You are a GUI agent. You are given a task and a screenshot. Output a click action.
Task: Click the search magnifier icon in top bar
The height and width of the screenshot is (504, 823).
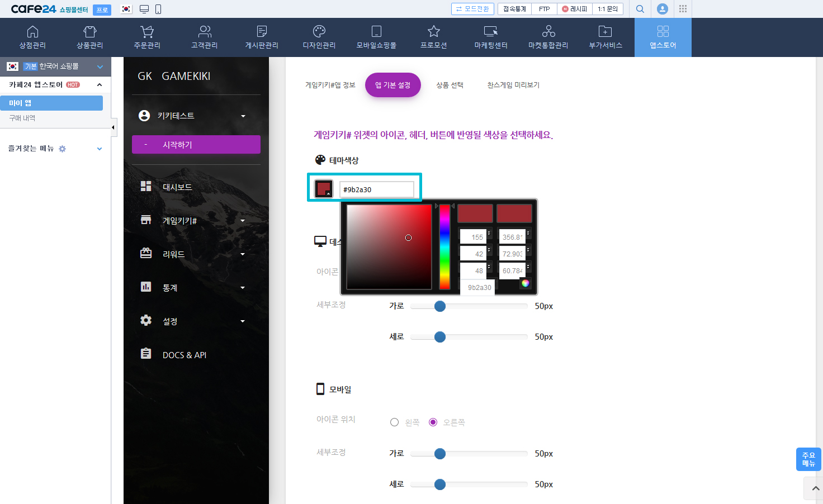640,9
